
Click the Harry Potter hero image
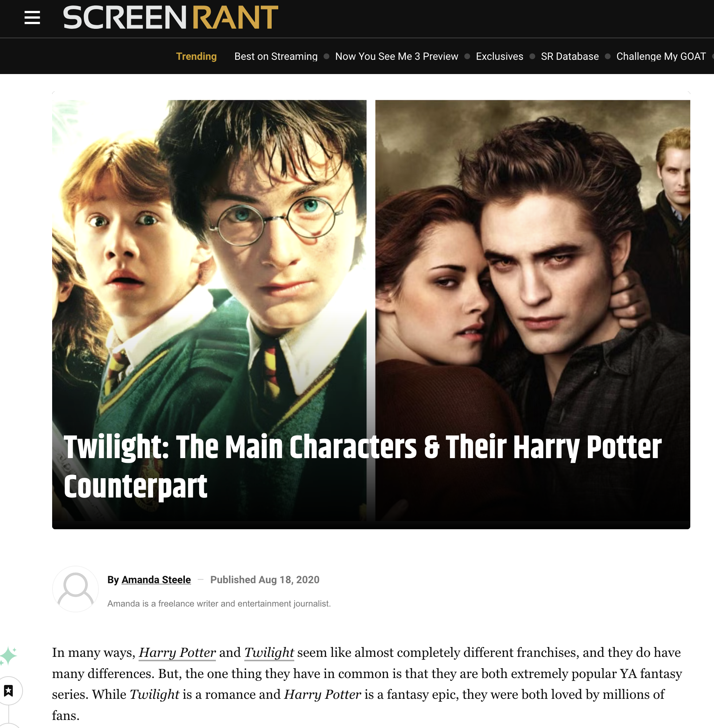click(209, 263)
